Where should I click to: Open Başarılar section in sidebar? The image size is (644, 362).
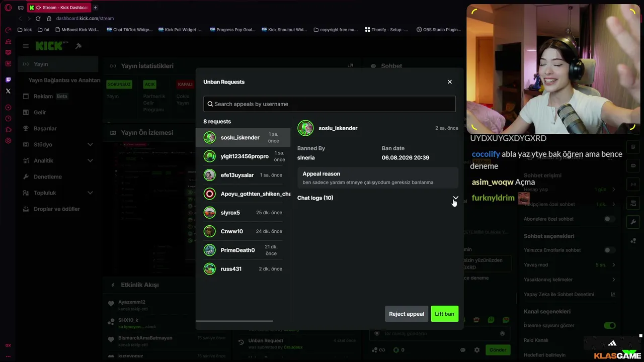pos(58,129)
